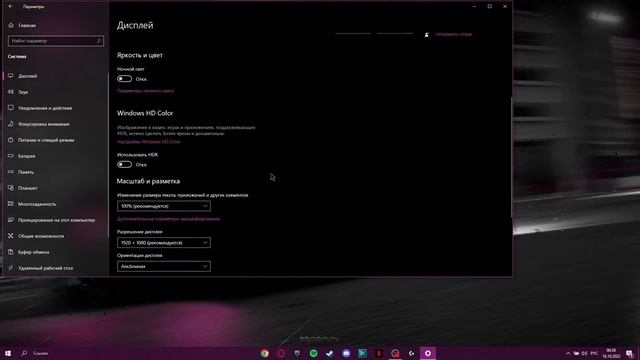Click the magnifier icon in the settings search box
640x360 pixels.
coord(99,41)
